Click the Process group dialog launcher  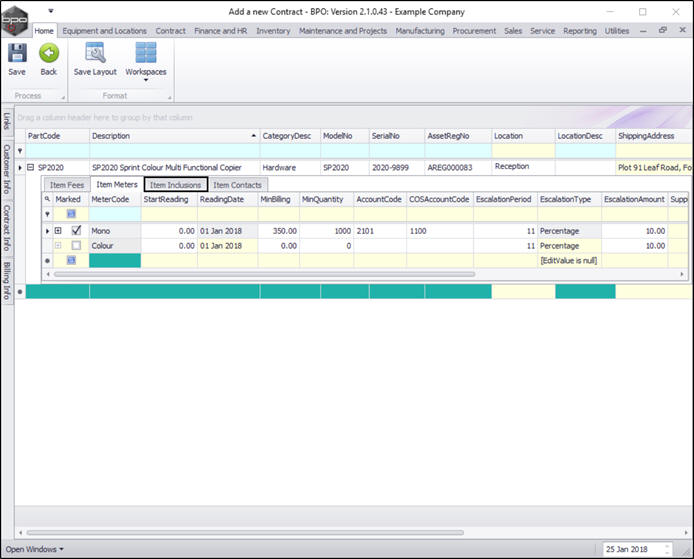pos(63,98)
